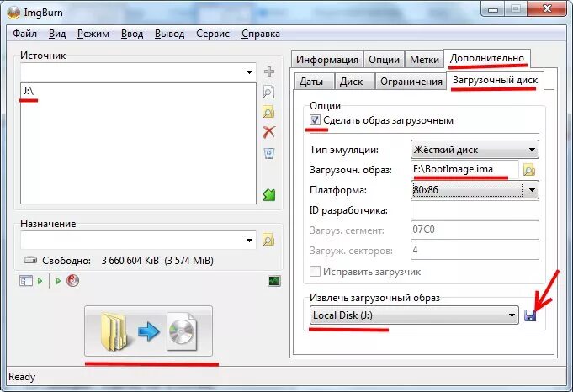
Task: Open the 'Платформа' 80x86 dropdown
Action: pos(475,190)
